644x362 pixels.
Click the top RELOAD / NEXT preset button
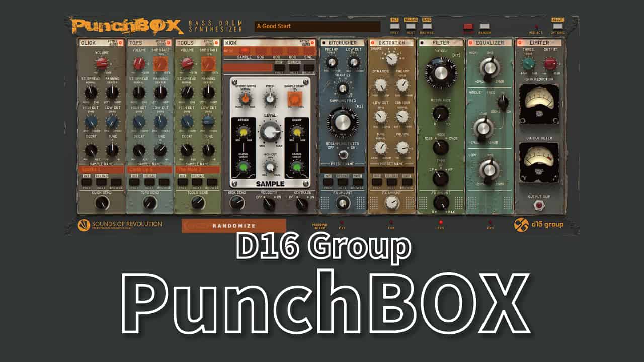411,26
